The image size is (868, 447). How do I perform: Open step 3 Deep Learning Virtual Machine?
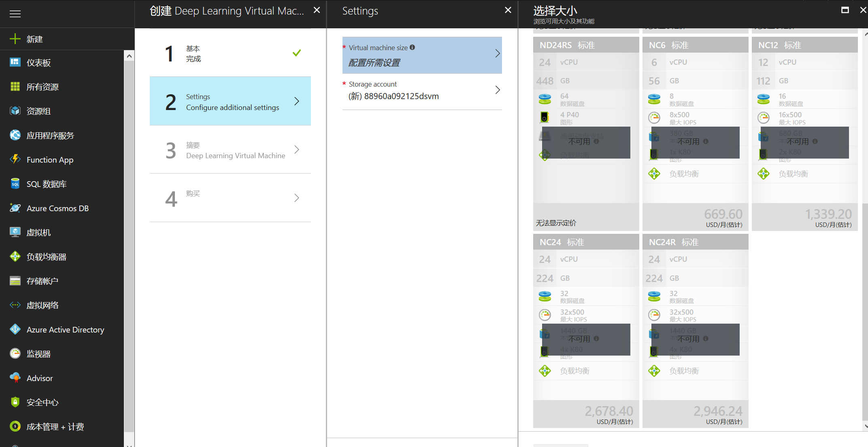point(230,150)
